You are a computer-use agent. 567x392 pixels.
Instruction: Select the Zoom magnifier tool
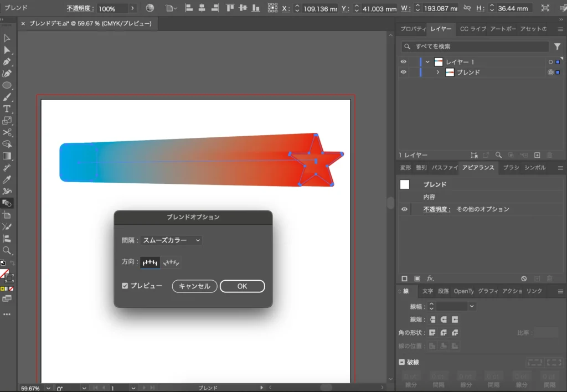7,251
